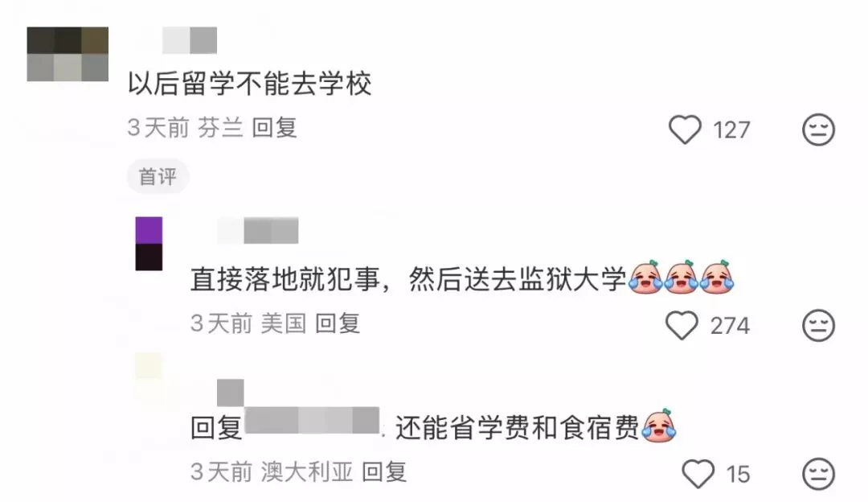Open the purple and black avatar

(x=149, y=244)
